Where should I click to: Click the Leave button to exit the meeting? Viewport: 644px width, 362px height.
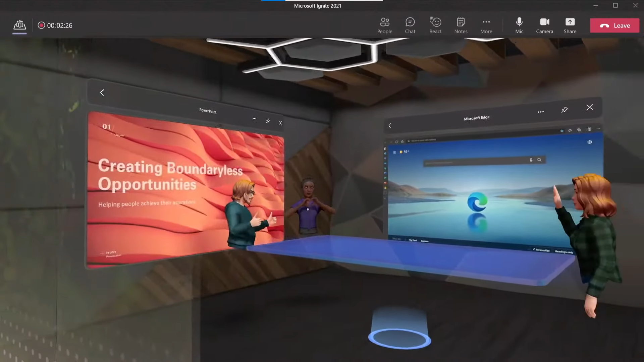tap(614, 25)
